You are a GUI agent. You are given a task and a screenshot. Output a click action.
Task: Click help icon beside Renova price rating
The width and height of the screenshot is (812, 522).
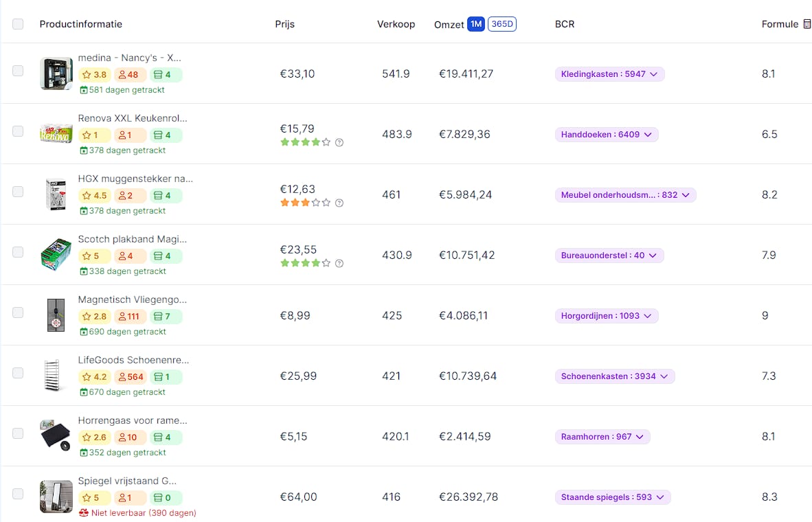tap(339, 143)
